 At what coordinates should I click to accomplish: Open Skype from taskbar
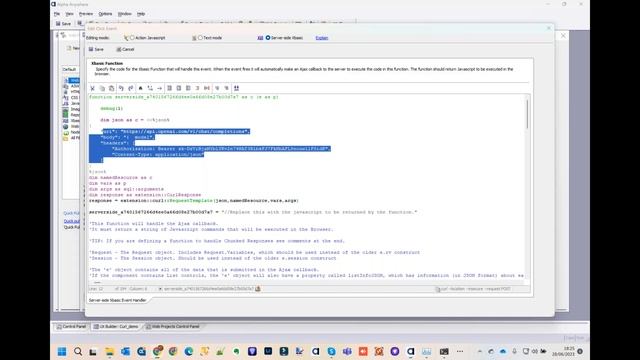(331, 351)
